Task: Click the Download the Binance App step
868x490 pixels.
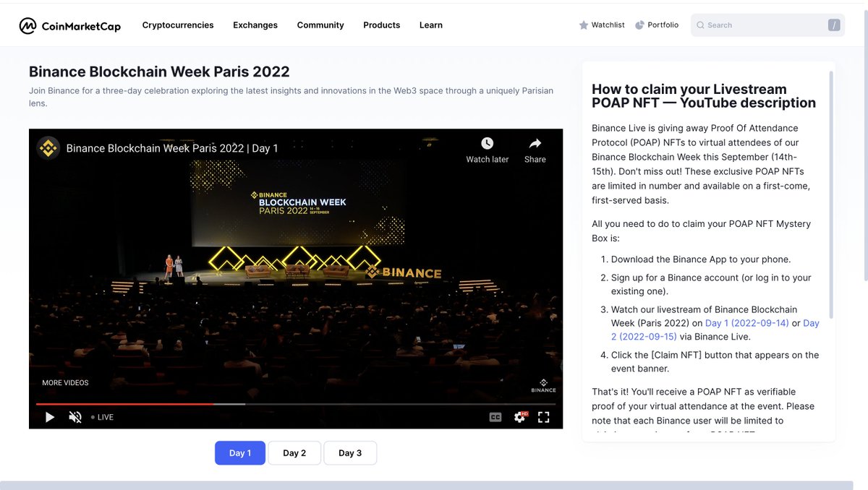Action: click(x=701, y=259)
